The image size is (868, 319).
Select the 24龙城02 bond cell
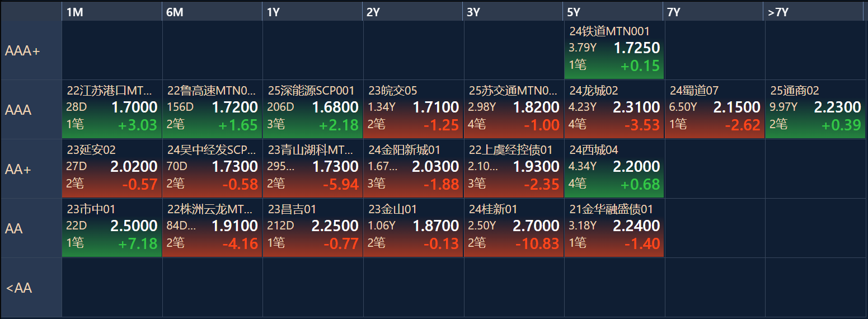click(x=614, y=110)
